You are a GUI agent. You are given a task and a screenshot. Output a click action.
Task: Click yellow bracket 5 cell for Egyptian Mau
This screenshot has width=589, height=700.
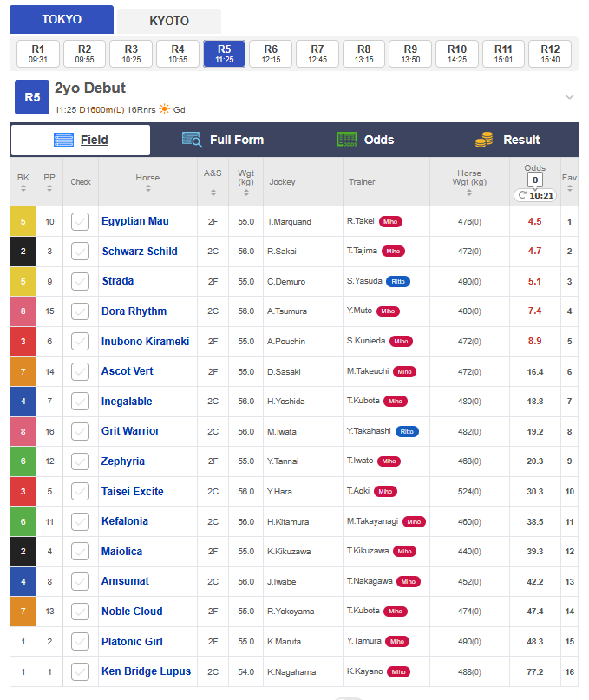pyautogui.click(x=23, y=221)
